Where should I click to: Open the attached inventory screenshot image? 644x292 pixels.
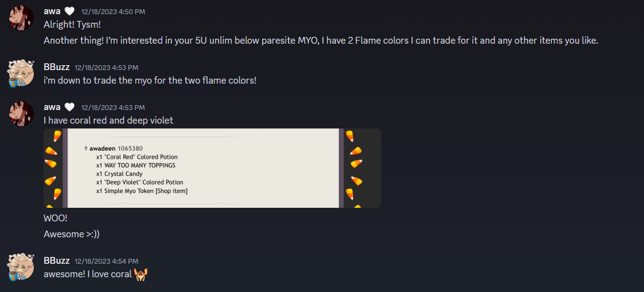(x=212, y=168)
